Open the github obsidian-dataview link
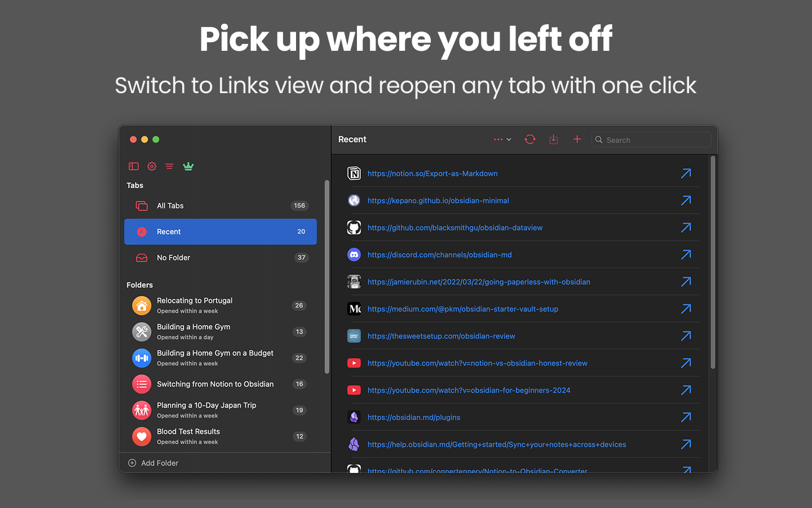Viewport: 812px width, 508px height. point(455,227)
